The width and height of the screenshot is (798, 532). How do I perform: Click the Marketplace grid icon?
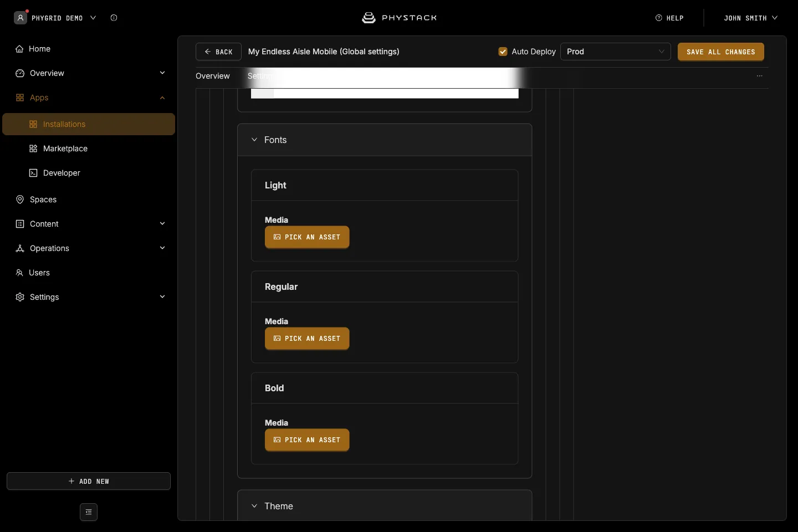(x=33, y=149)
